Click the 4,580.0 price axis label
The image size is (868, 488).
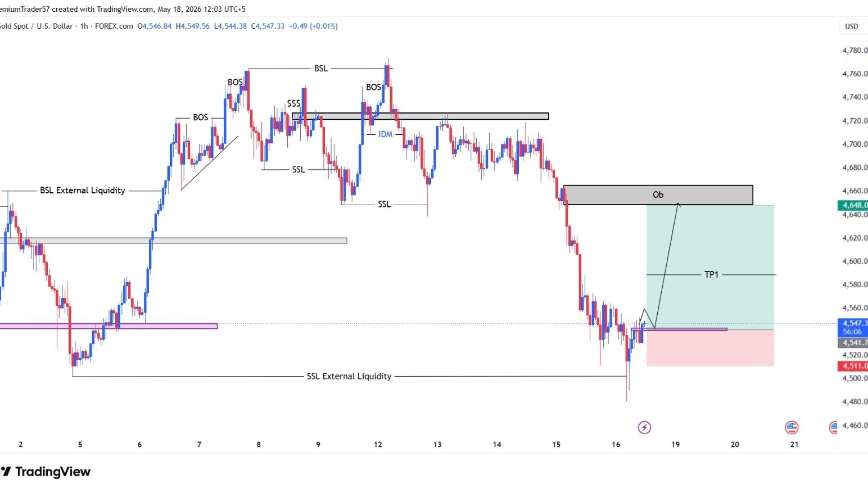(855, 284)
